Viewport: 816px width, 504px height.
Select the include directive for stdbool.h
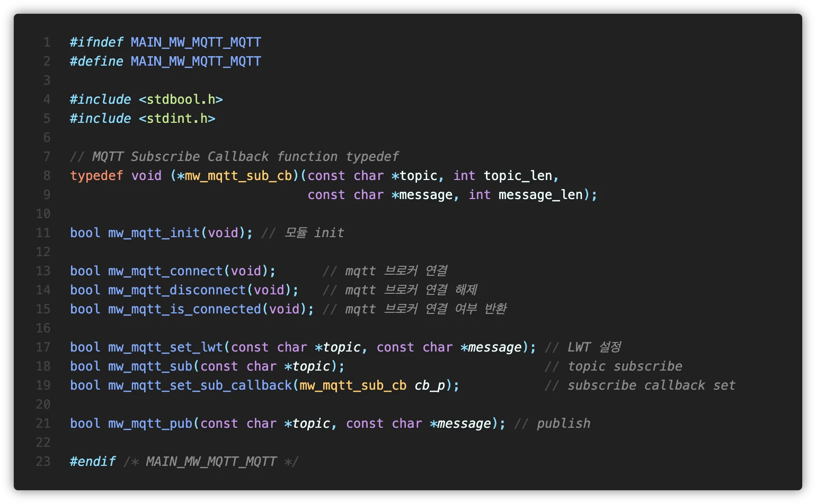(x=146, y=99)
